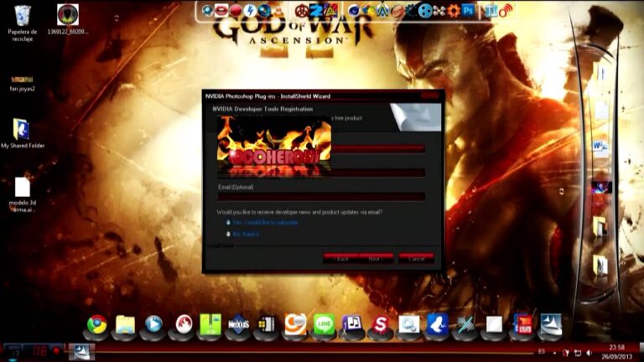
Task: Open the VLC cone icon in top launcher
Action: pyautogui.click(x=279, y=11)
